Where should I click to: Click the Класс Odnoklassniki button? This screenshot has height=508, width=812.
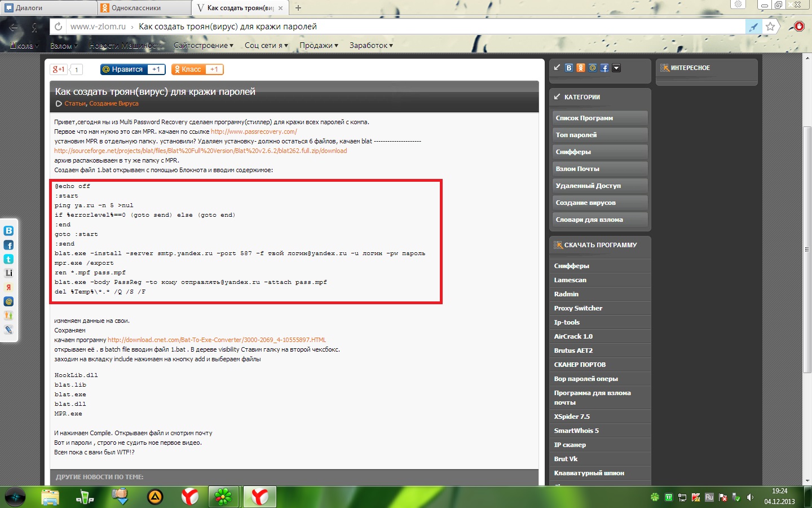pyautogui.click(x=197, y=69)
